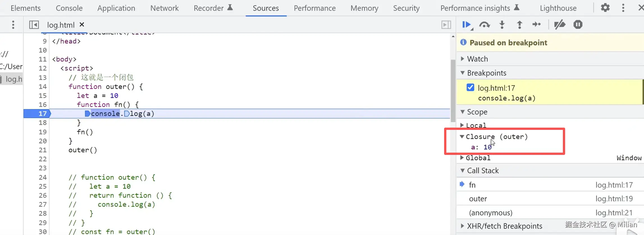The width and height of the screenshot is (644, 235).
Task: Deactivate all breakpoints
Action: point(559,25)
